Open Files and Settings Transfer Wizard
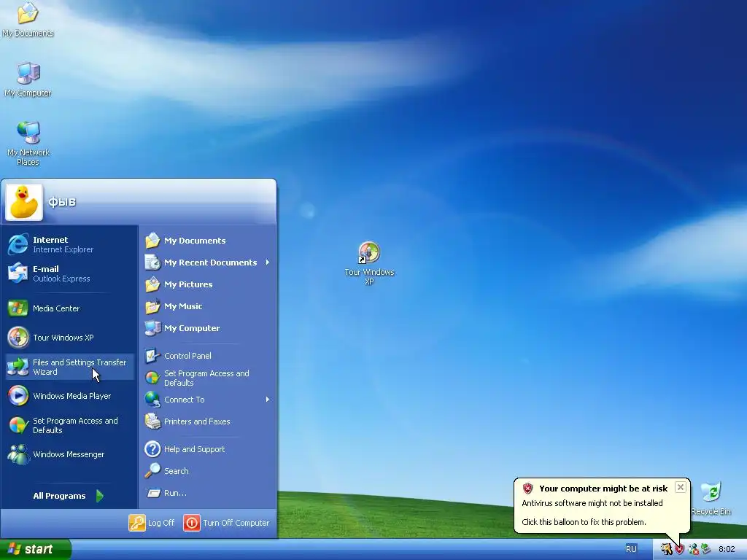Image resolution: width=747 pixels, height=560 pixels. click(69, 367)
